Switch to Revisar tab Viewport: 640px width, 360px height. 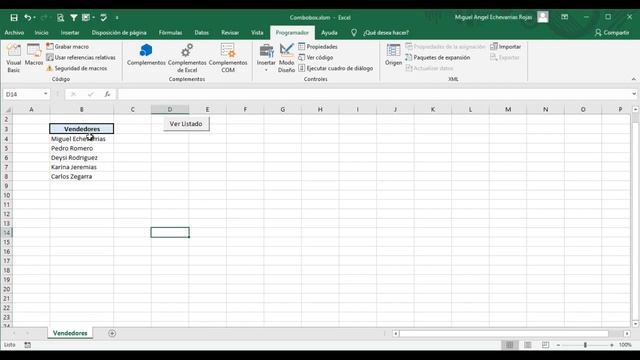[x=230, y=33]
